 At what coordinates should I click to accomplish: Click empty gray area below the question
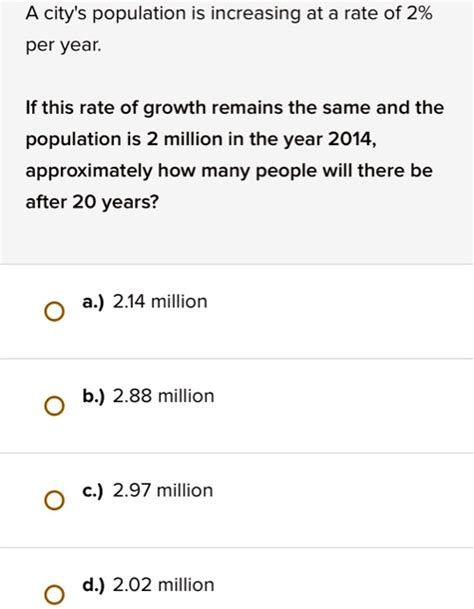point(237,238)
